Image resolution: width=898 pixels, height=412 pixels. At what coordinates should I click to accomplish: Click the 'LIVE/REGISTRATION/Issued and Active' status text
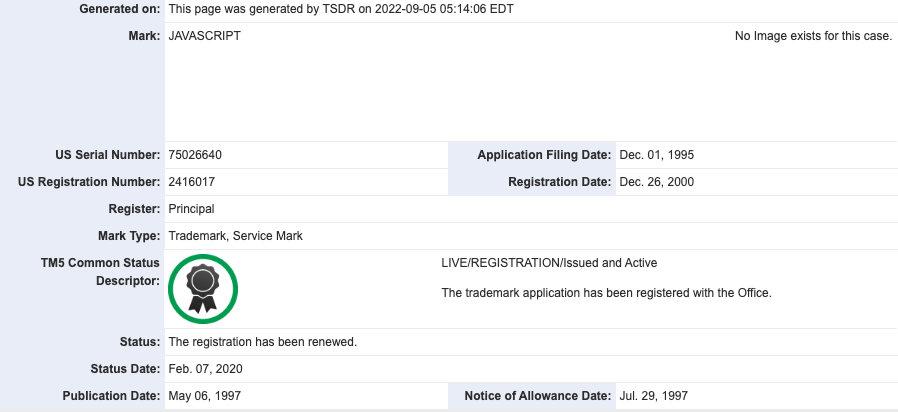(x=549, y=263)
